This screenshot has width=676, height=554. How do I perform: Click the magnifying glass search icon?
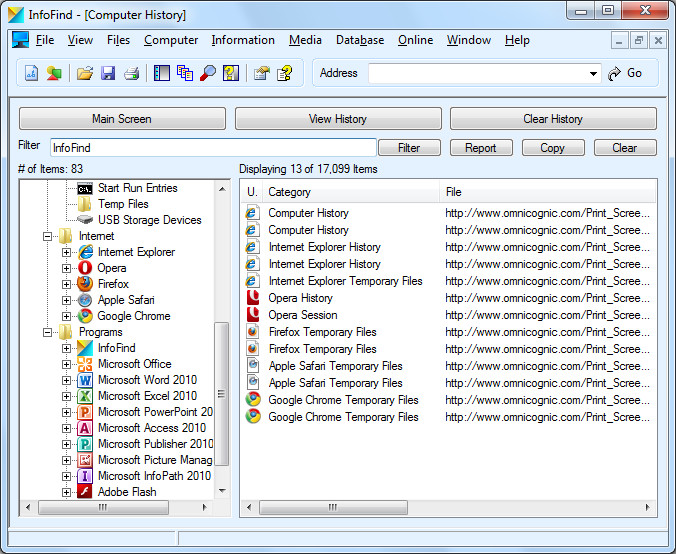pos(208,73)
